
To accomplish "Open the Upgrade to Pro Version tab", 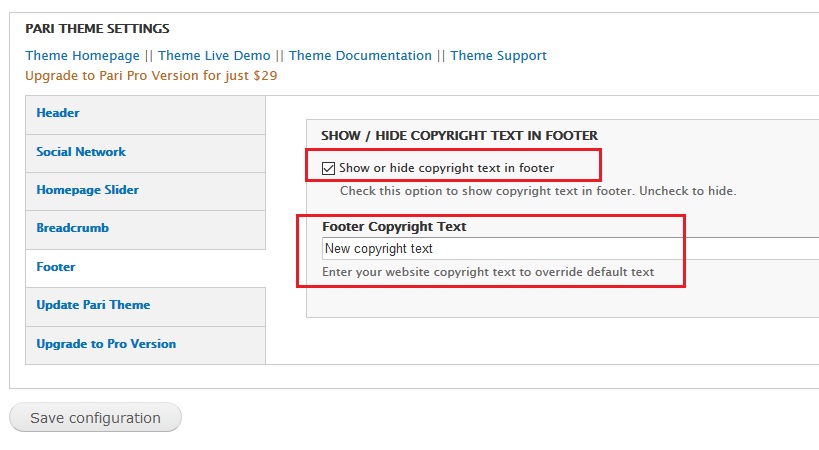I will click(106, 344).
